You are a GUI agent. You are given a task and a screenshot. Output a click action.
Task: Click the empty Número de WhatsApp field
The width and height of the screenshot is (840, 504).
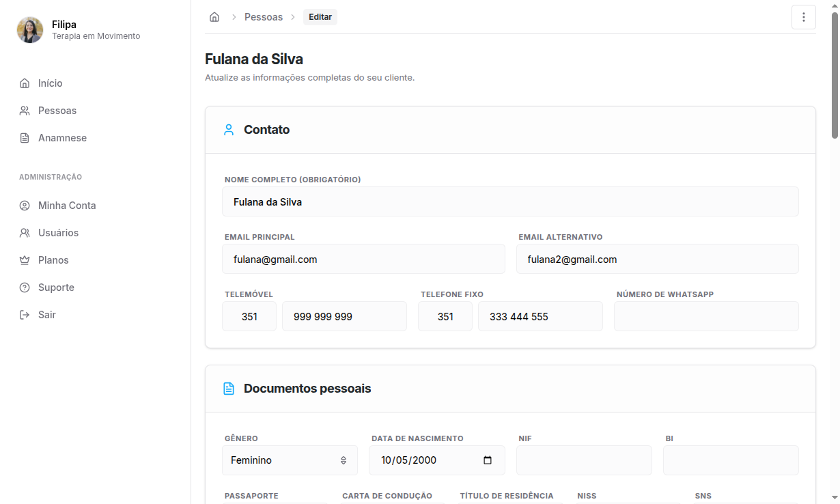706,317
